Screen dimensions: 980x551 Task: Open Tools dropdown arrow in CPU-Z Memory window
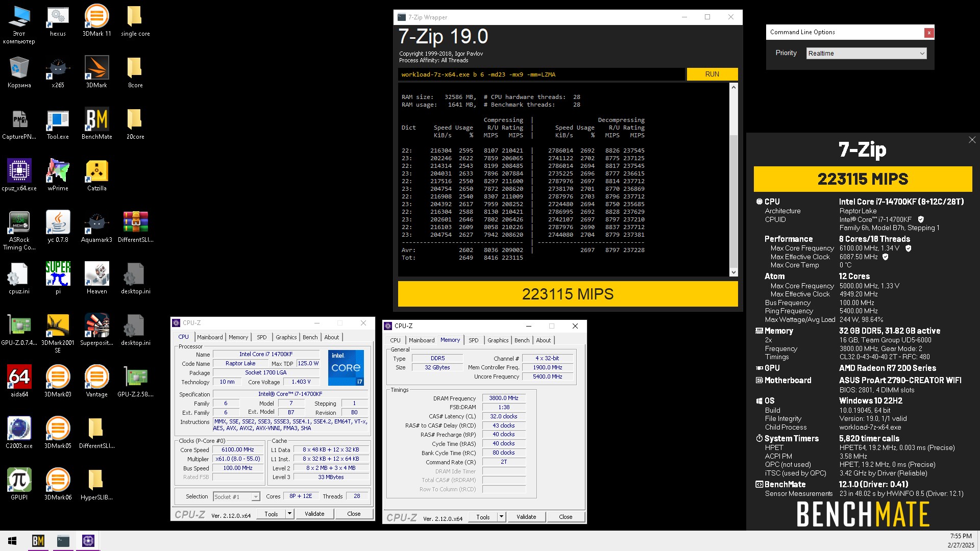pos(501,517)
